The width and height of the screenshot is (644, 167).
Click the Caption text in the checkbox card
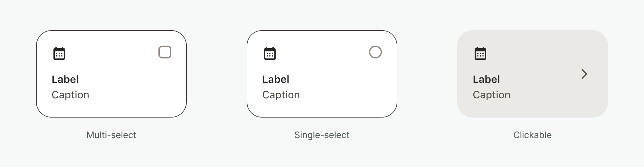pos(70,95)
